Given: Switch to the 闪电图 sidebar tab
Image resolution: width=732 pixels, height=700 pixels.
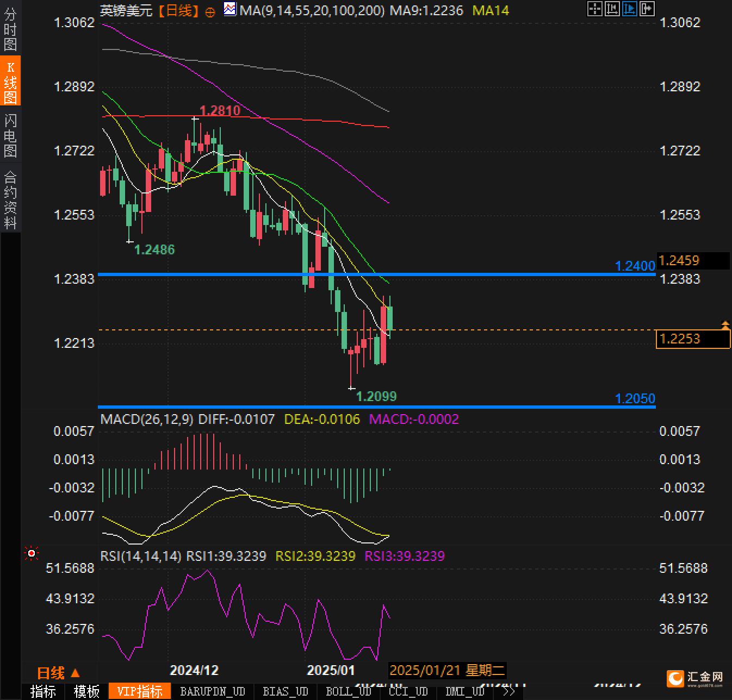Looking at the screenshot, I should (x=10, y=135).
